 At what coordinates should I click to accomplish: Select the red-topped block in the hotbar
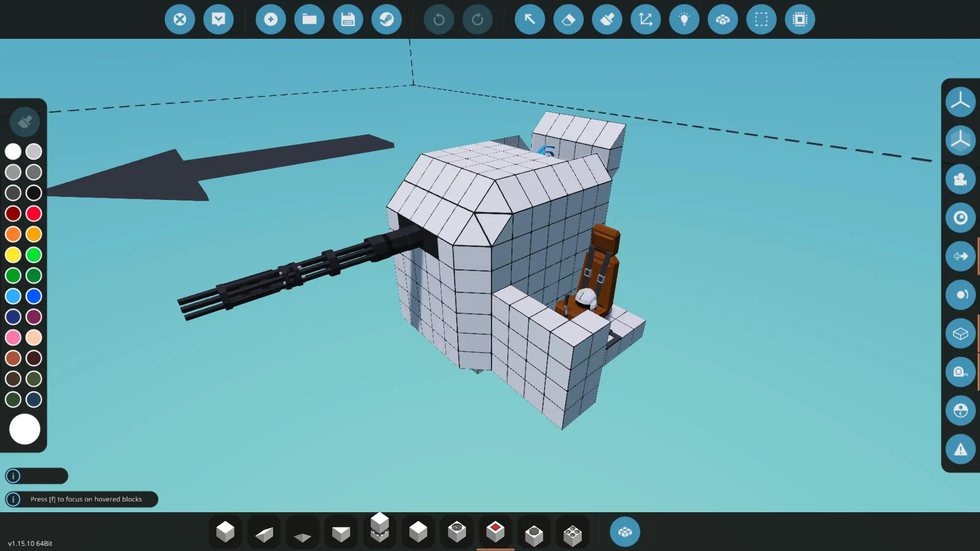495,532
